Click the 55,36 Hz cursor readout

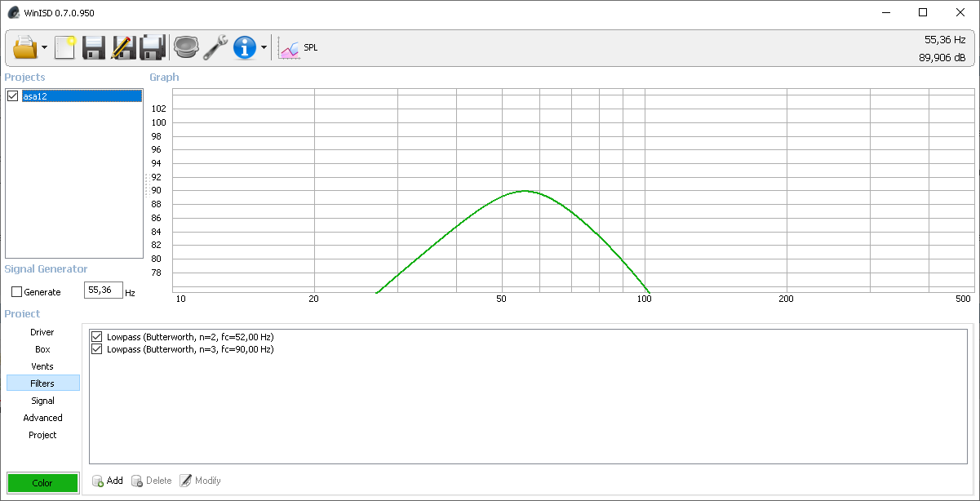coord(945,39)
